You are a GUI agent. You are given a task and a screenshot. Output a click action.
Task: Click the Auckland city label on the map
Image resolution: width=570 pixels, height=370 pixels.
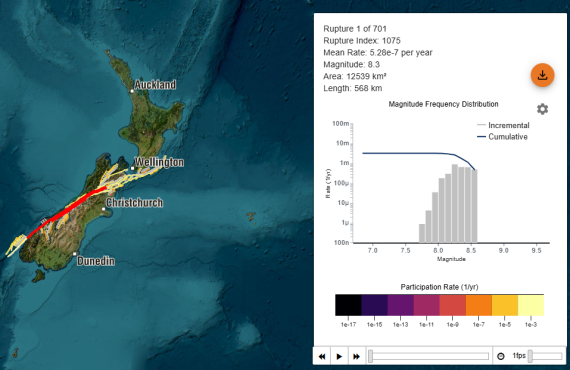(155, 85)
